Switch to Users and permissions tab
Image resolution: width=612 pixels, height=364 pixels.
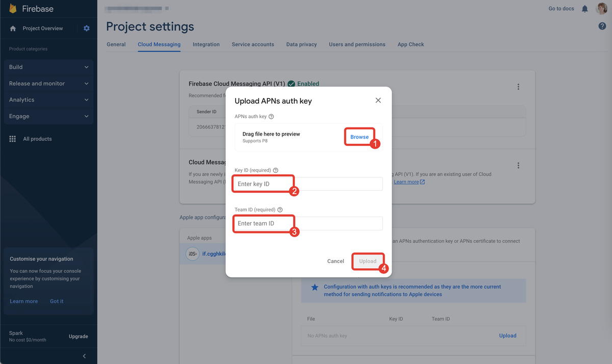coord(357,44)
